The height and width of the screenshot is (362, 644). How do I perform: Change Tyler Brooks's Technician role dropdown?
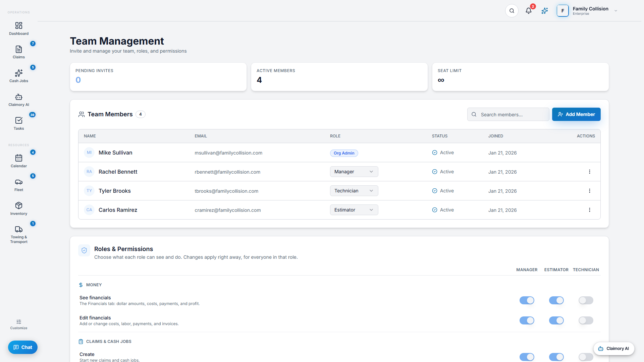click(x=354, y=191)
